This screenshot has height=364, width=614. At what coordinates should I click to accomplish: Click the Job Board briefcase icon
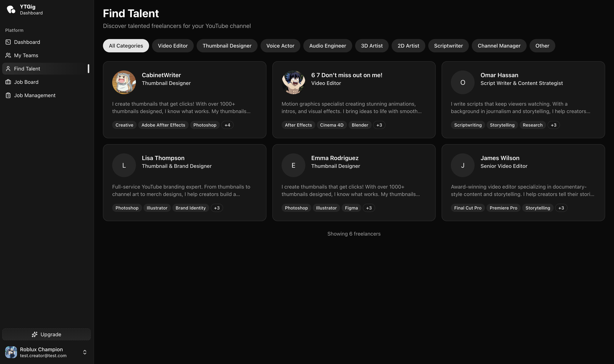click(x=8, y=82)
